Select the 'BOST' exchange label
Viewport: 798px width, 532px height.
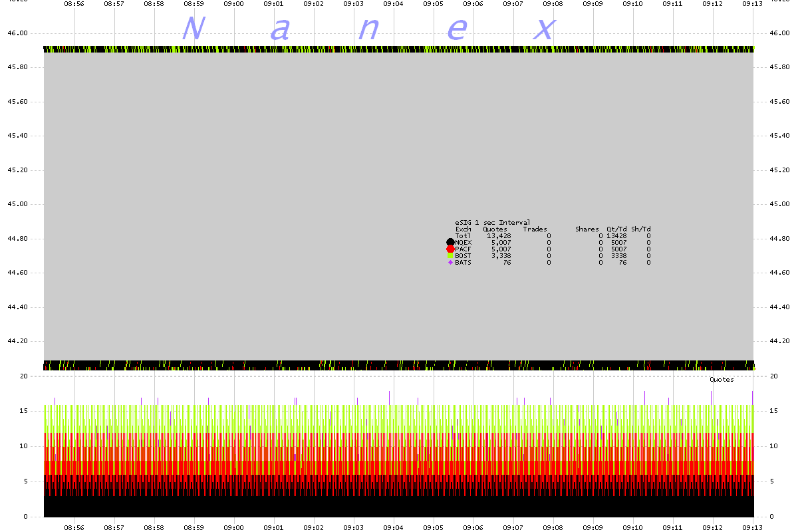[463, 255]
